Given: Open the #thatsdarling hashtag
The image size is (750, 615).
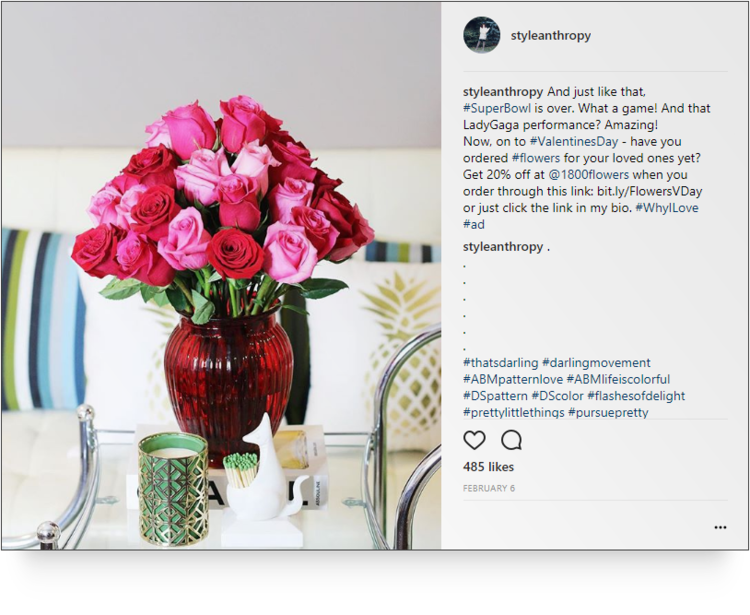Looking at the screenshot, I should (x=500, y=362).
